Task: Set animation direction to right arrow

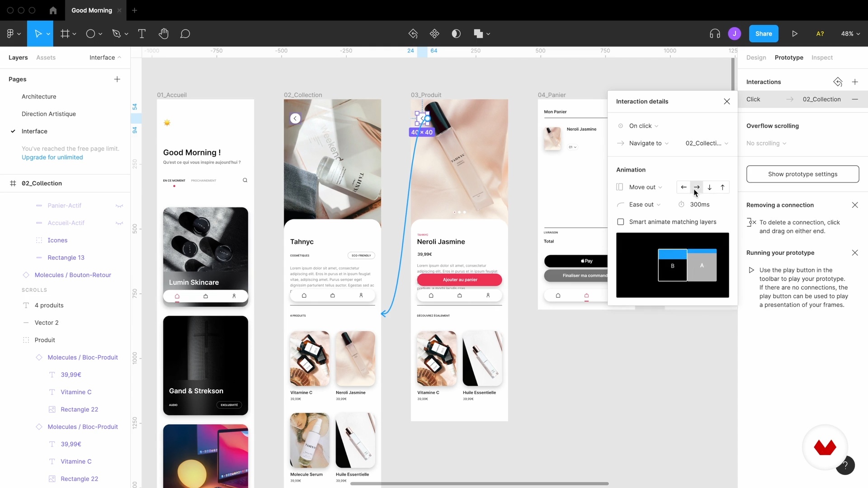Action: [697, 187]
